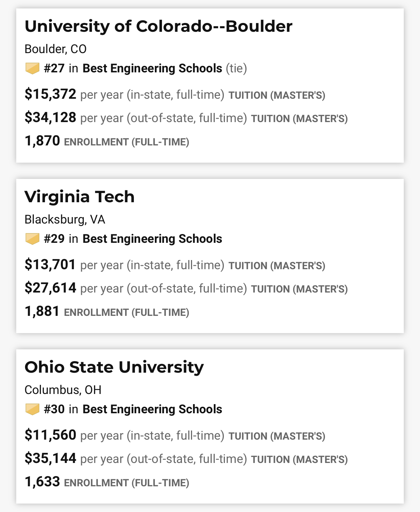Click Ohio State's $35,144 out-of-state tuition
Screen dimensions: 420x512
click(50, 459)
